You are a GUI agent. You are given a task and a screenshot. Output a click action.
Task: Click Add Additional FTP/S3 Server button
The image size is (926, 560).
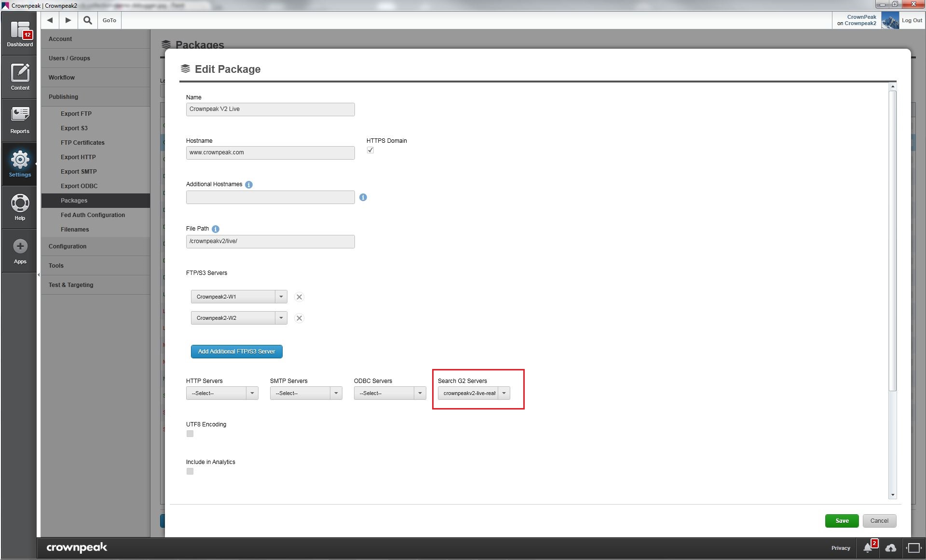coord(236,352)
